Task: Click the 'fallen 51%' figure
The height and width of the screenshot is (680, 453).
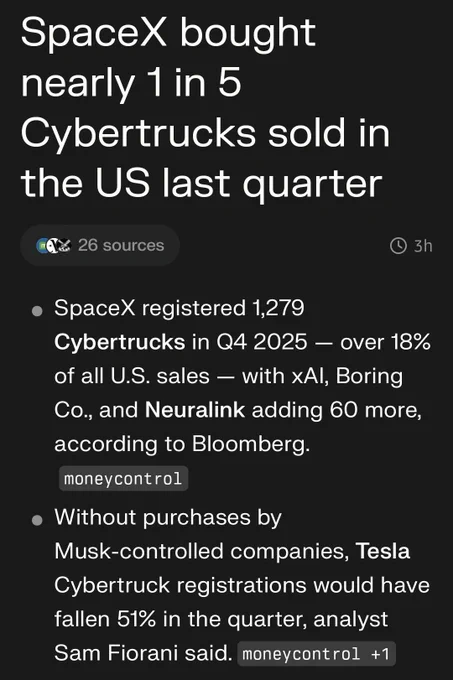Action: pos(105,619)
